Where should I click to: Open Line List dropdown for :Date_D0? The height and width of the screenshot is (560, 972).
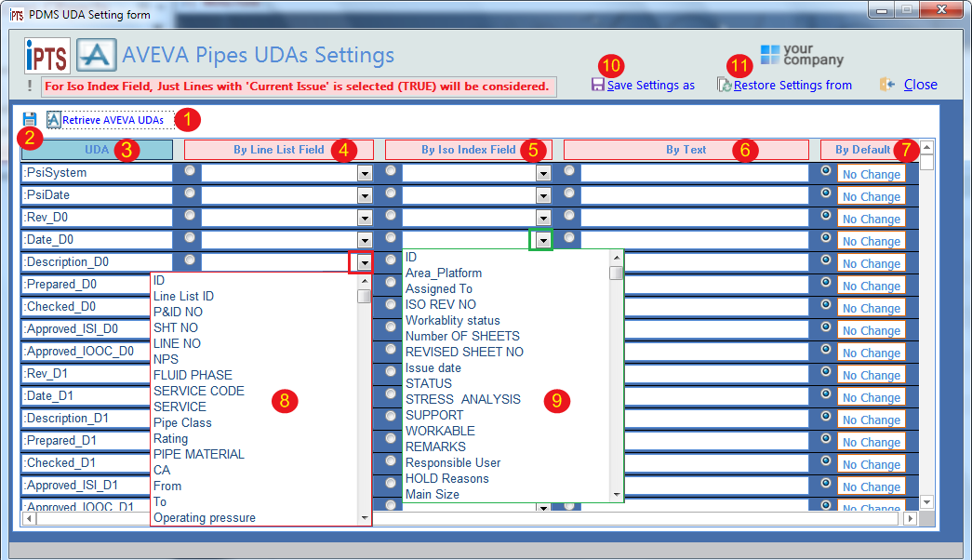point(365,241)
